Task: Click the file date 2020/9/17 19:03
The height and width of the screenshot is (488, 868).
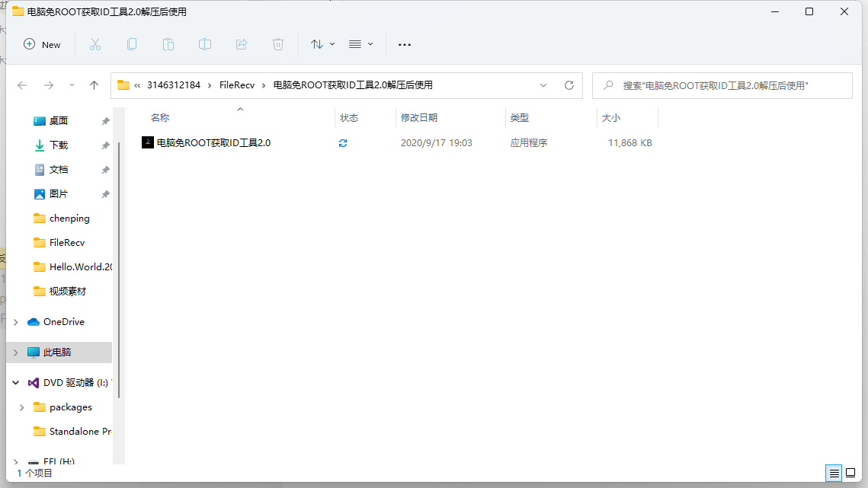Action: (436, 143)
